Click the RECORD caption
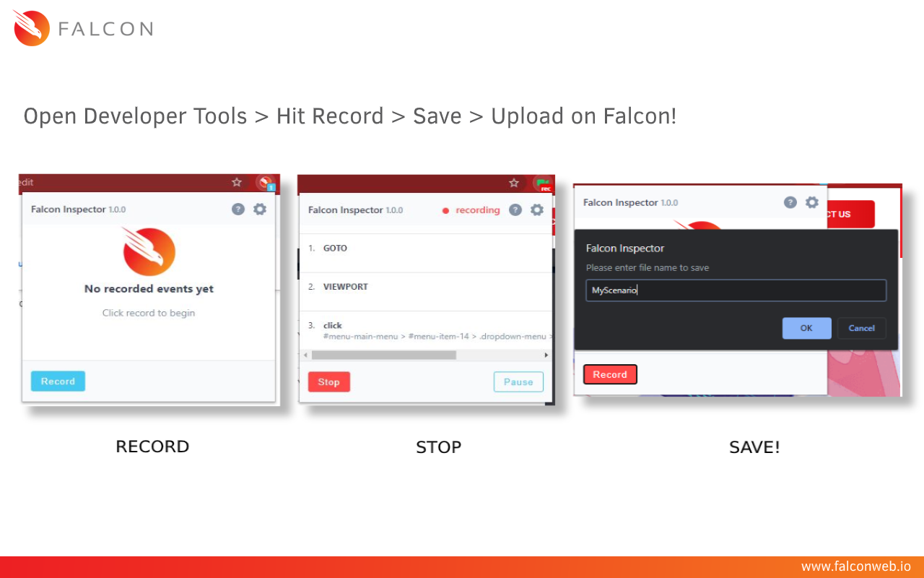This screenshot has height=578, width=924. 152,447
